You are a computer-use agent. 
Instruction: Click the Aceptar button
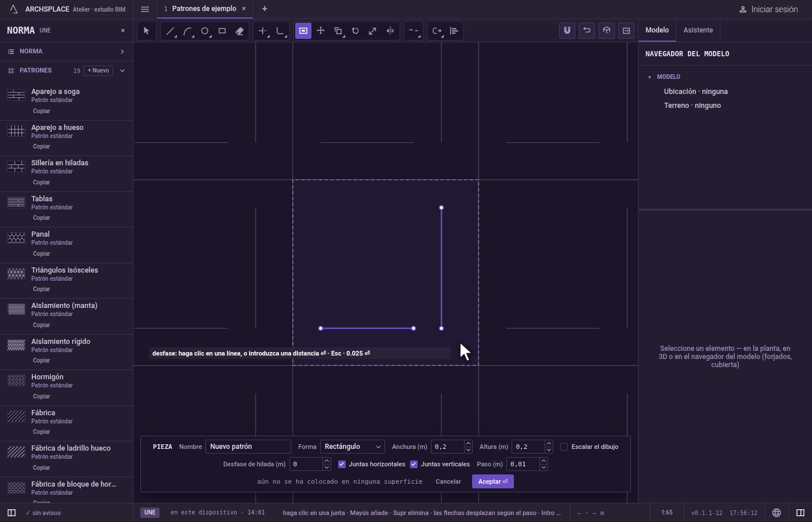pyautogui.click(x=493, y=481)
